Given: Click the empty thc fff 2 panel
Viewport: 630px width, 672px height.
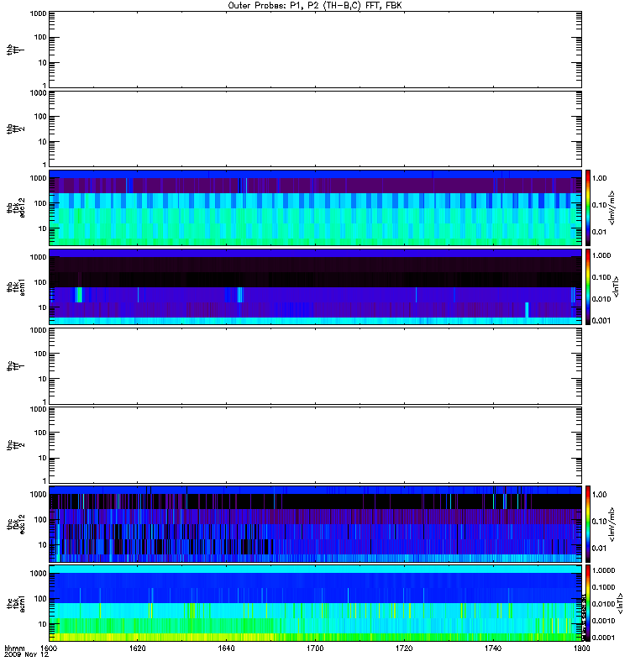Looking at the screenshot, I should pyautogui.click(x=315, y=445).
